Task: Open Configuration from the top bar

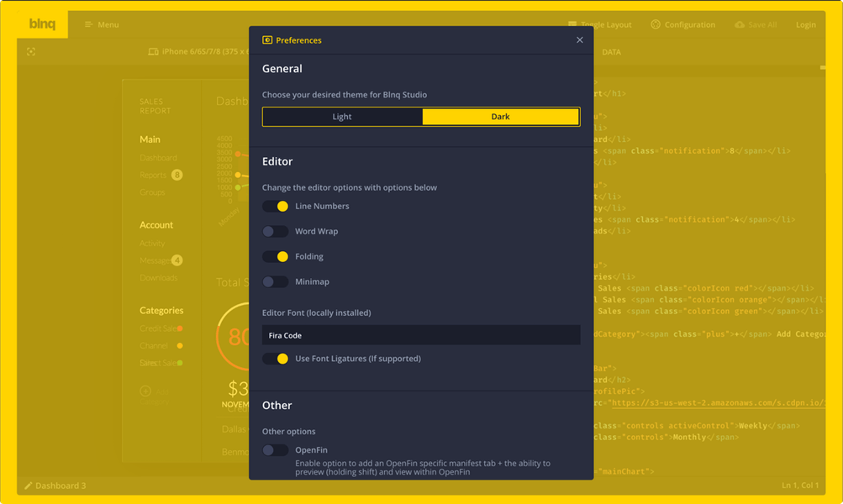Action: point(690,24)
